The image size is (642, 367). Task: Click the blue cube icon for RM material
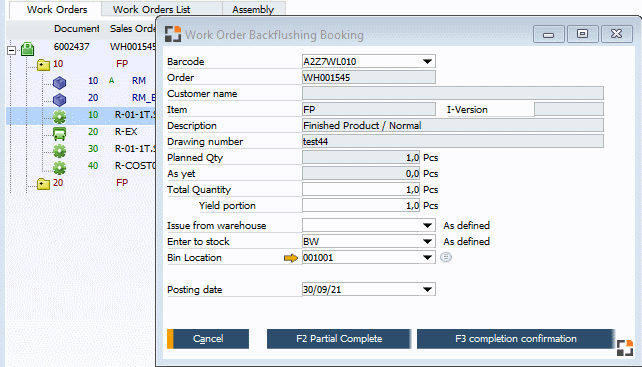point(59,82)
